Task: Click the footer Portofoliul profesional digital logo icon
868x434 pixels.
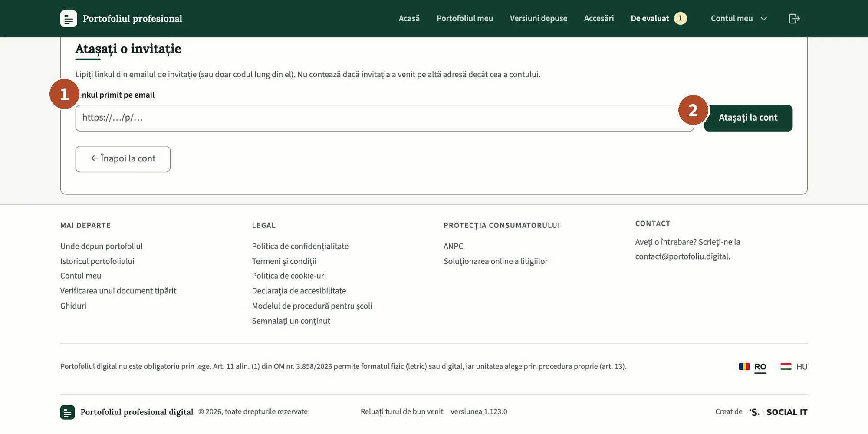Action: 67,412
